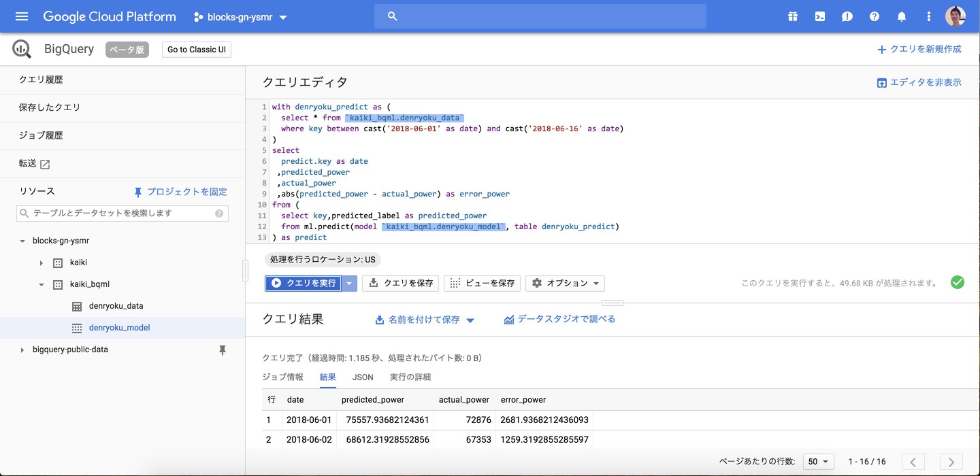
Task: Select the blocks-gn-ysmr project dropdown
Action: click(240, 17)
